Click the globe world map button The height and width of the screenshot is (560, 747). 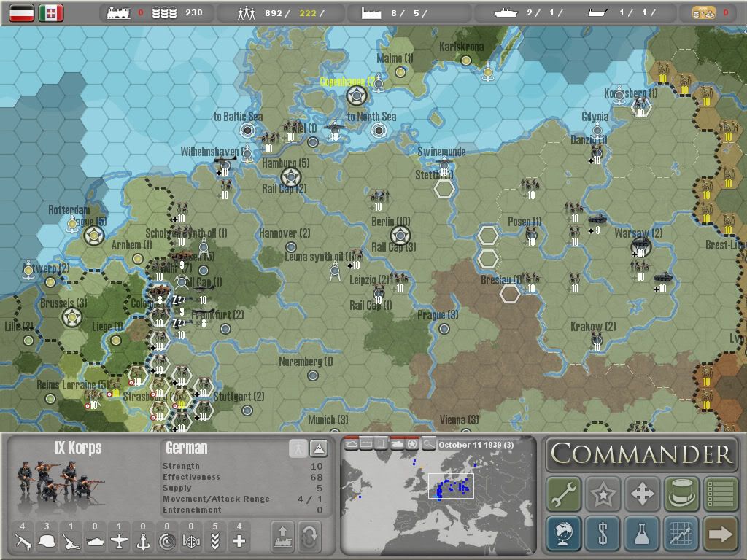click(x=564, y=533)
